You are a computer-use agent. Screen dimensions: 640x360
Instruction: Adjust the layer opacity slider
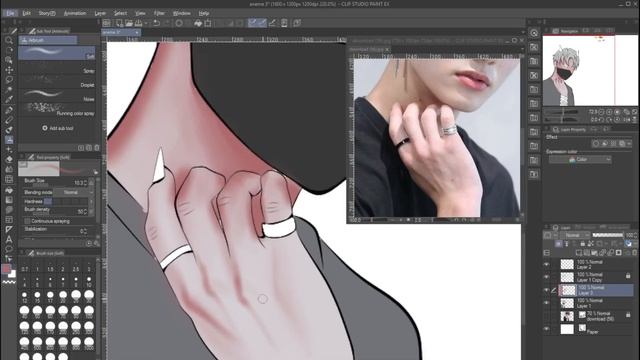(x=607, y=235)
